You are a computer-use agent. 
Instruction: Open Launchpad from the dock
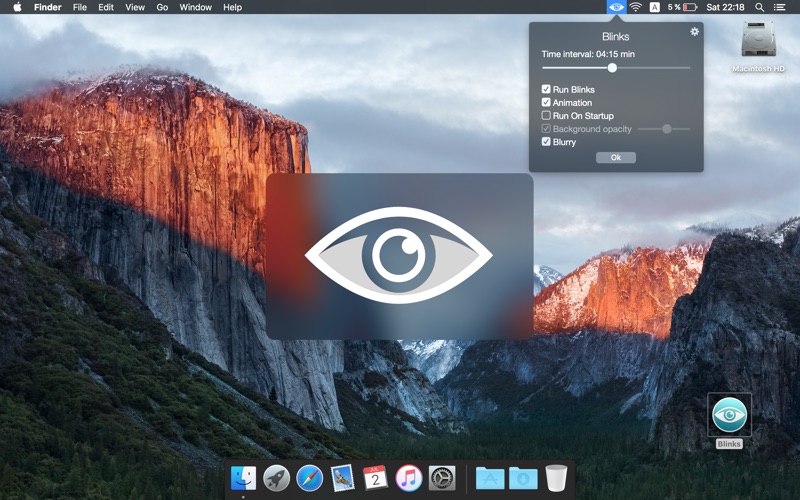pyautogui.click(x=276, y=478)
